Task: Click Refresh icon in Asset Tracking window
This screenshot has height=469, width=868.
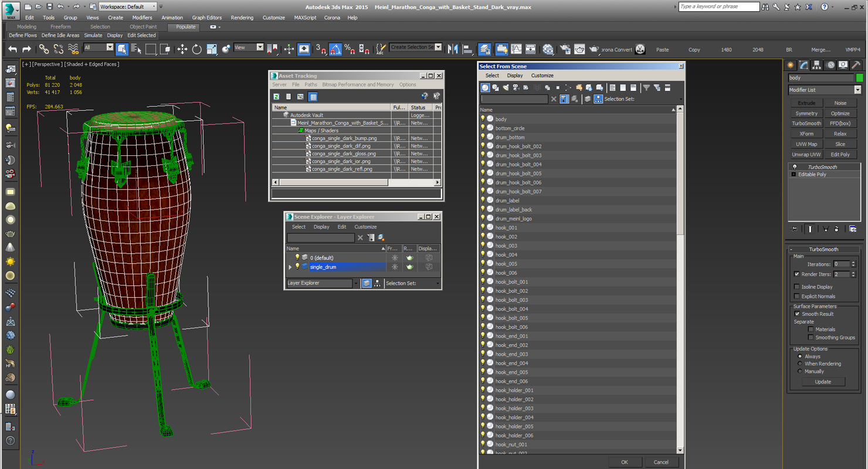Action: [276, 97]
